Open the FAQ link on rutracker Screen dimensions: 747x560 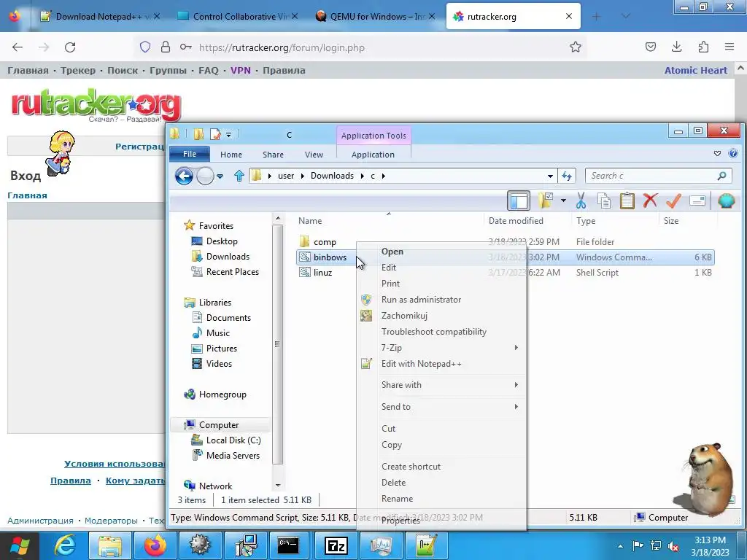(208, 71)
